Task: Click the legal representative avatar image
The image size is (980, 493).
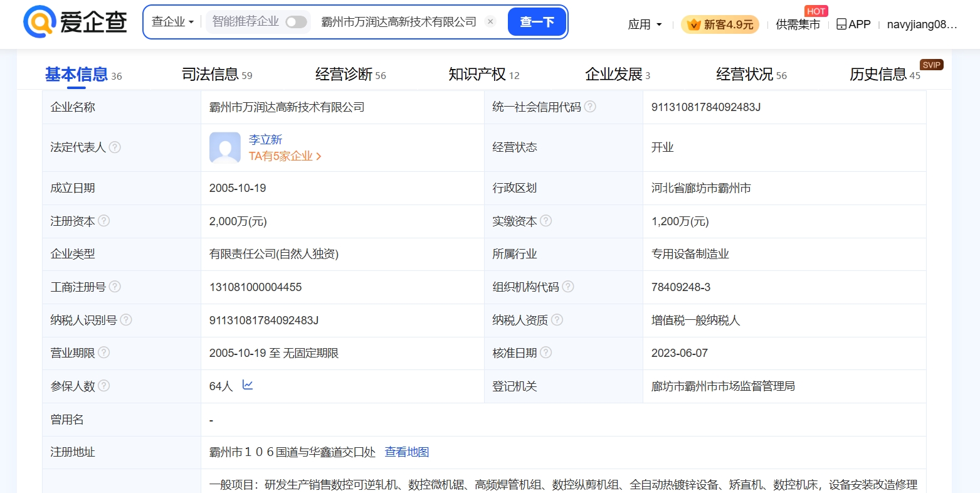Action: coord(224,147)
